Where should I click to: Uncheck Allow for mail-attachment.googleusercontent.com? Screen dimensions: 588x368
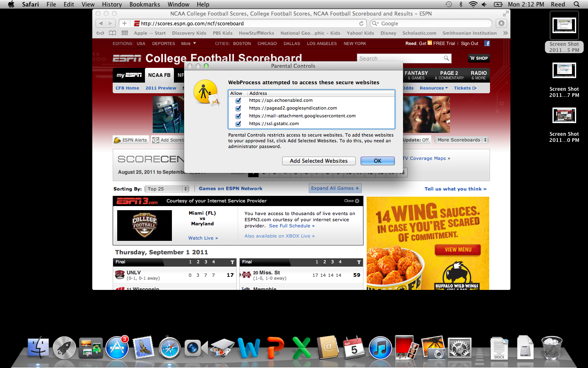(x=238, y=116)
